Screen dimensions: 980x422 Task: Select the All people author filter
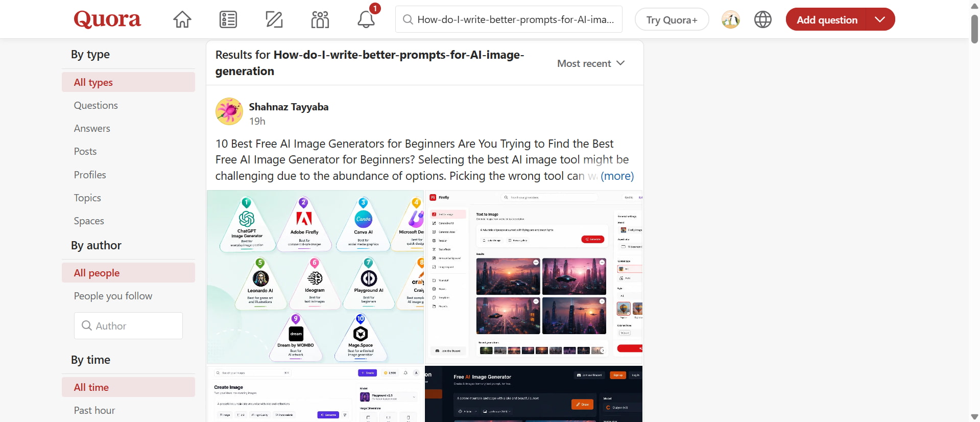point(128,273)
